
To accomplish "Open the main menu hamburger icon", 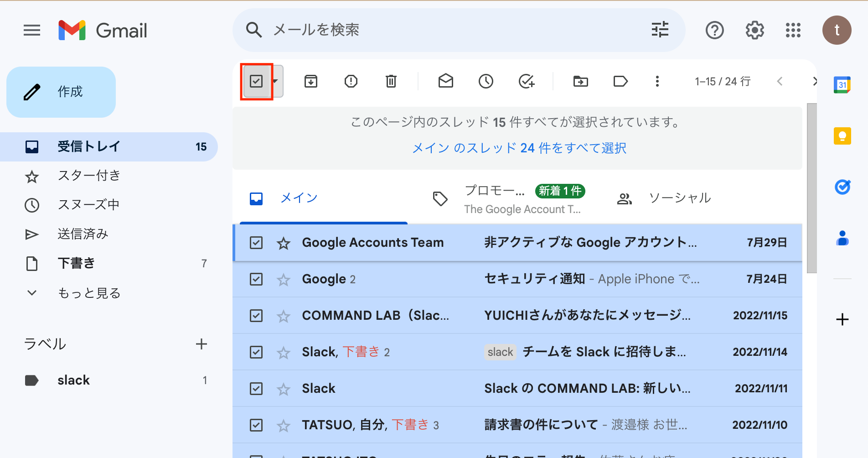I will click(32, 31).
